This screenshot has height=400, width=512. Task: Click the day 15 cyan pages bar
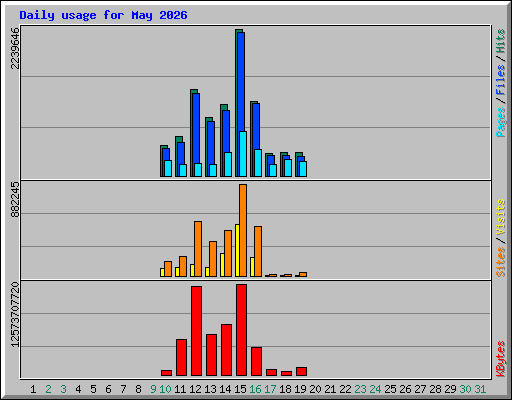[243, 154]
